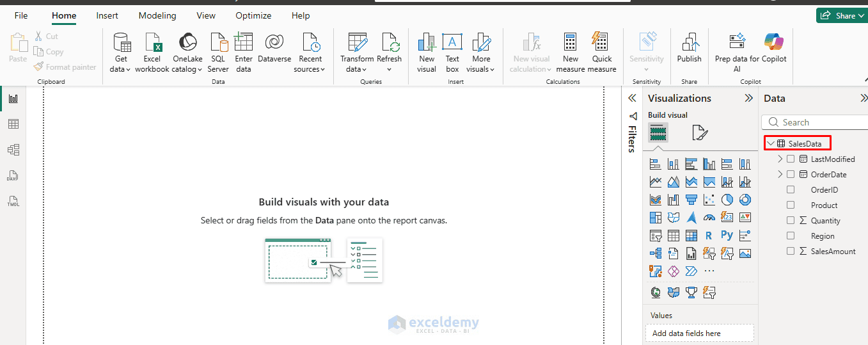Switch to the View ribbon tab
Screen dimensions: 868x345
[206, 15]
